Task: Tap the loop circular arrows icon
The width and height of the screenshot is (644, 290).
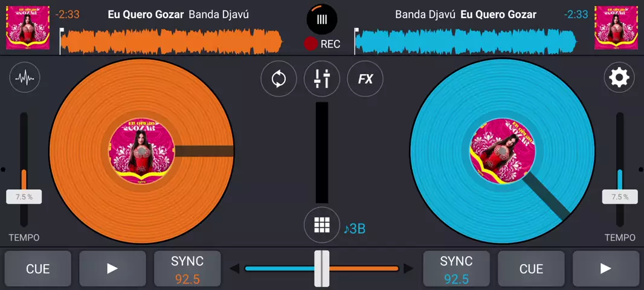Action: [x=279, y=79]
